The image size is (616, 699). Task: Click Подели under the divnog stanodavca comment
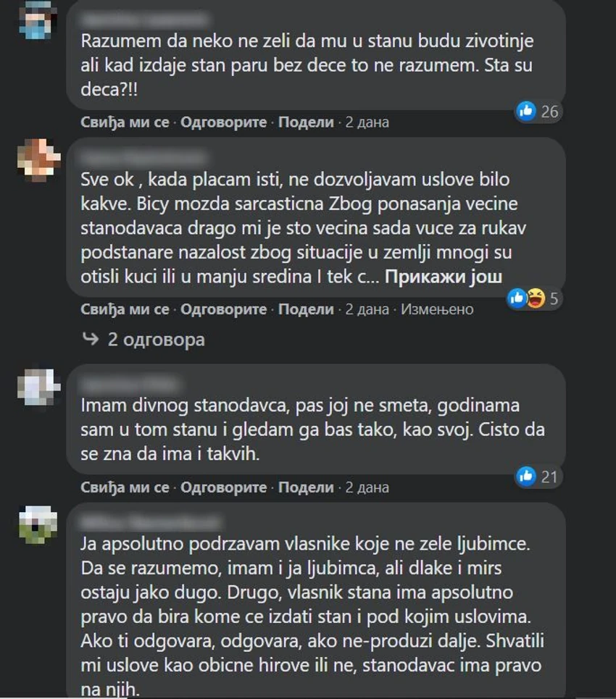coord(306,487)
